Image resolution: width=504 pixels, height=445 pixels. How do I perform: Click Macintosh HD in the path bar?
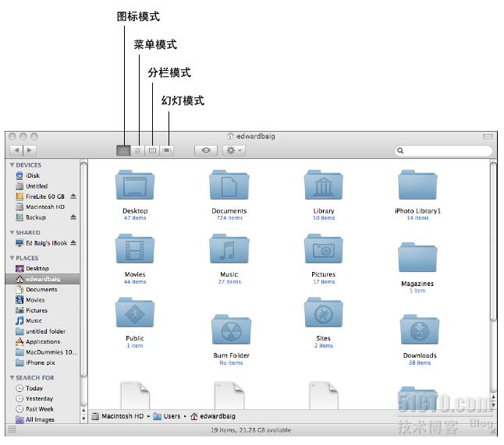pyautogui.click(x=118, y=416)
